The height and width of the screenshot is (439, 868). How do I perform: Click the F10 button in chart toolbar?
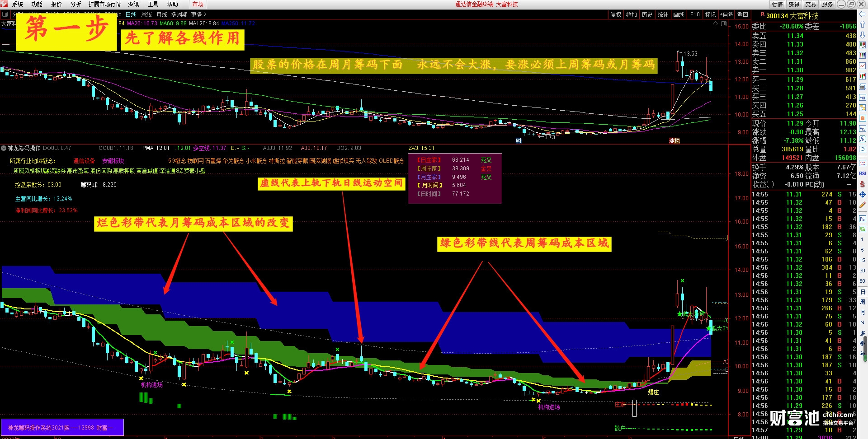tap(695, 14)
